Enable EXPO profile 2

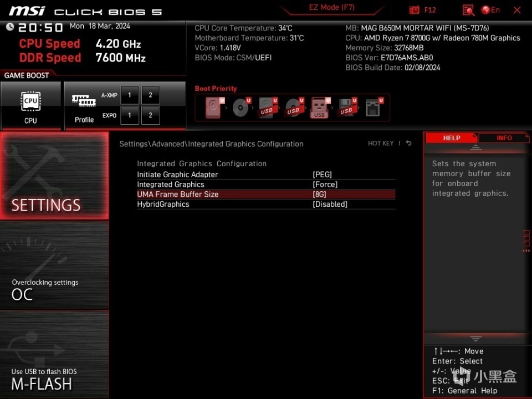[150, 115]
